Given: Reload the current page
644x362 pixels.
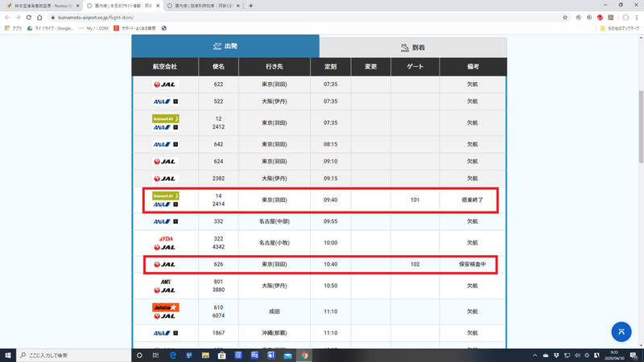Looking at the screenshot, I should point(29,18).
